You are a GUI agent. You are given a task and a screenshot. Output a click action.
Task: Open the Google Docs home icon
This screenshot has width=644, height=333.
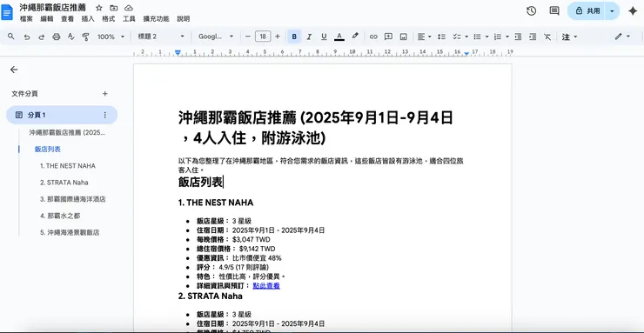tap(7, 12)
